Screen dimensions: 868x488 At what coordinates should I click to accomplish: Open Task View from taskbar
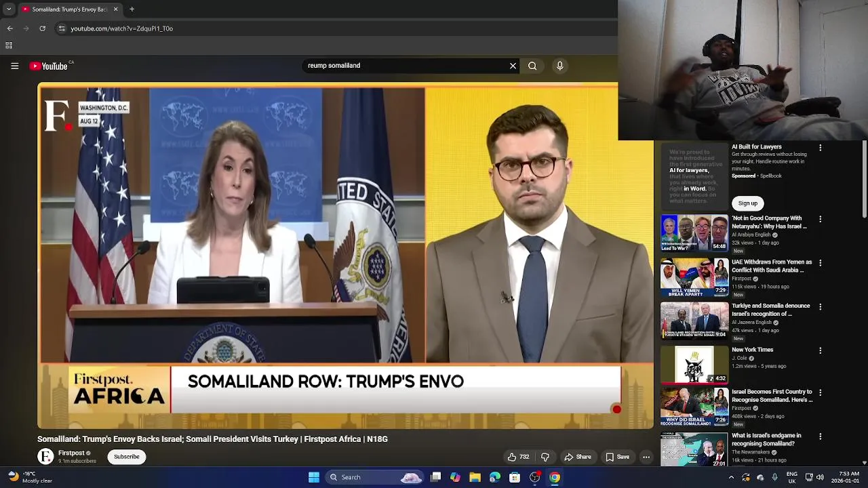coord(436,477)
